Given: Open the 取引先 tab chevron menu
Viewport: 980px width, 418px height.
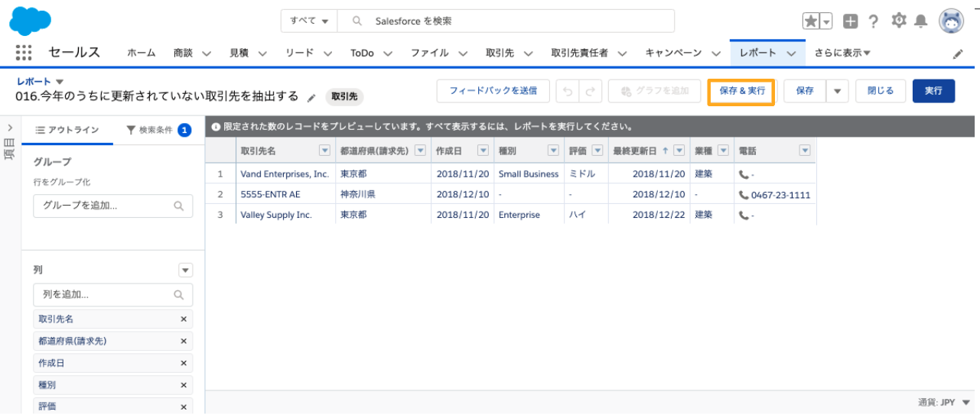Looking at the screenshot, I should tap(528, 53).
